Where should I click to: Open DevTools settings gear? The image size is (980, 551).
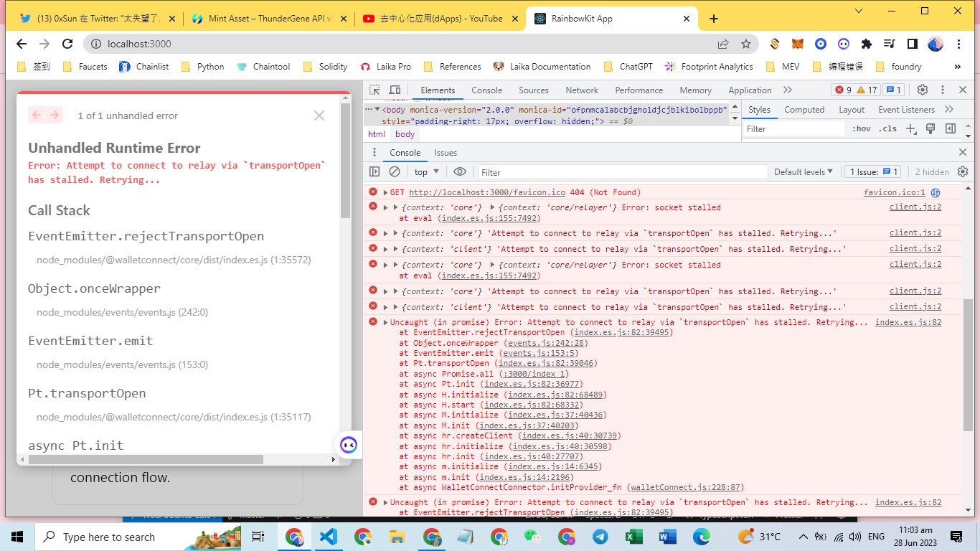click(923, 90)
